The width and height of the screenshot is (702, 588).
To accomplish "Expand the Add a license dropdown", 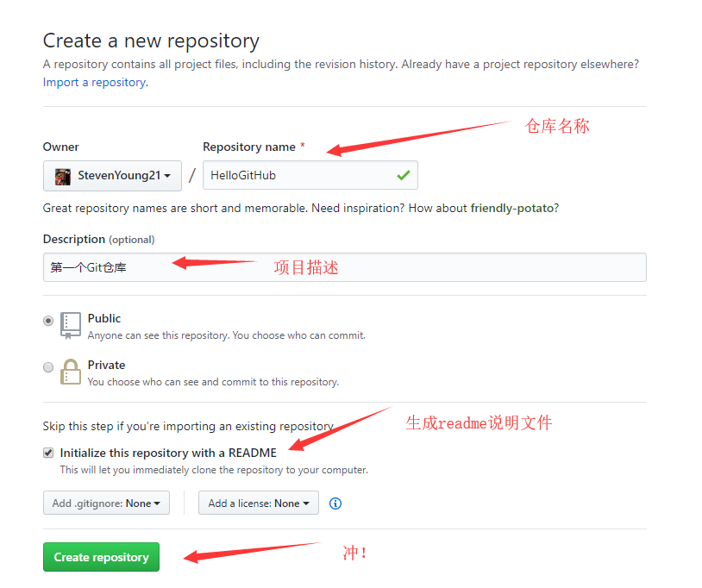I will click(259, 503).
